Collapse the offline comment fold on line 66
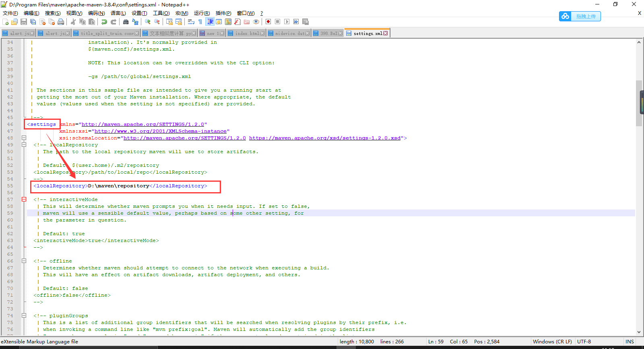Viewport: 644px width, 349px height. click(24, 261)
